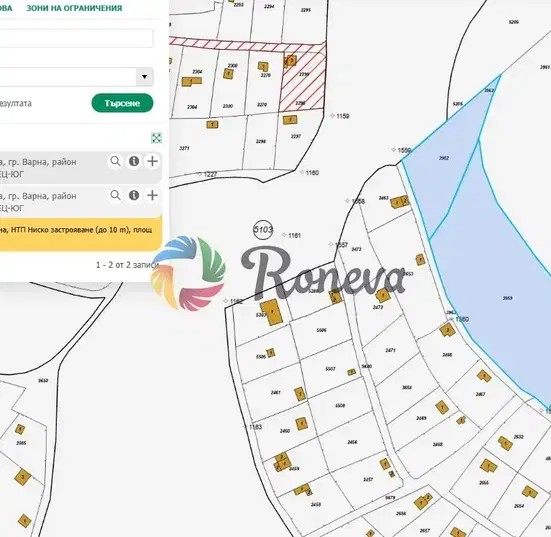Expand the dropdown arrow in search panel
551x537 pixels.
(144, 77)
